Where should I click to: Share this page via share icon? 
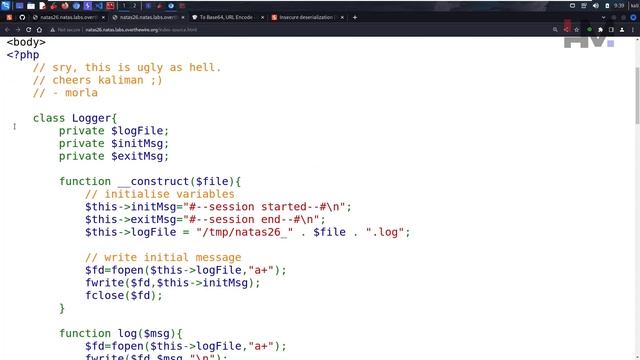566,30
